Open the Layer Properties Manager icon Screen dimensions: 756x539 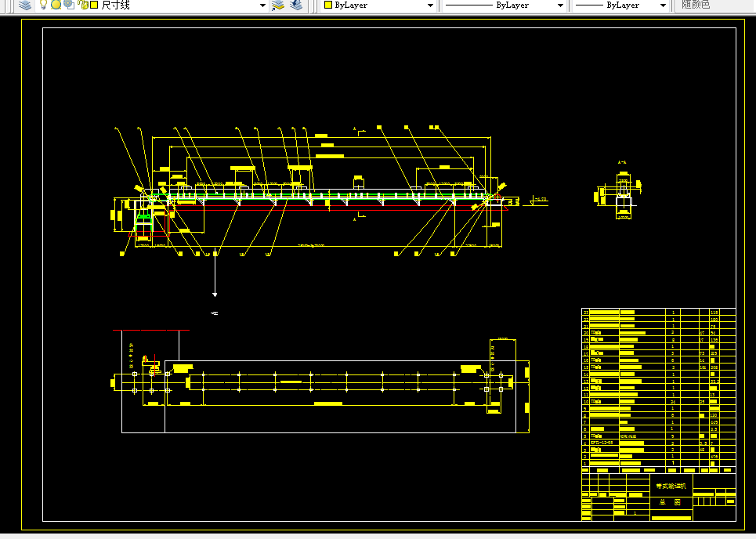point(25,5)
